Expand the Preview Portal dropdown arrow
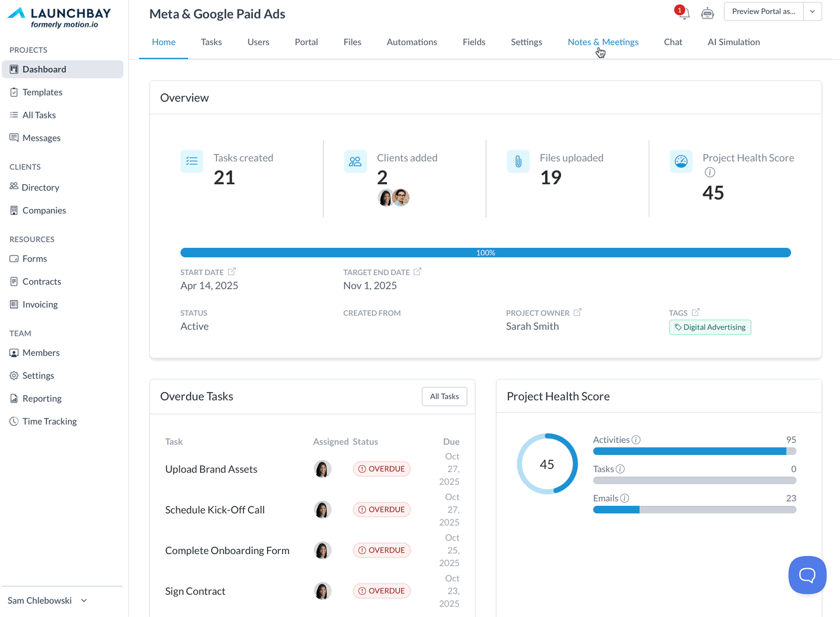 [x=812, y=11]
